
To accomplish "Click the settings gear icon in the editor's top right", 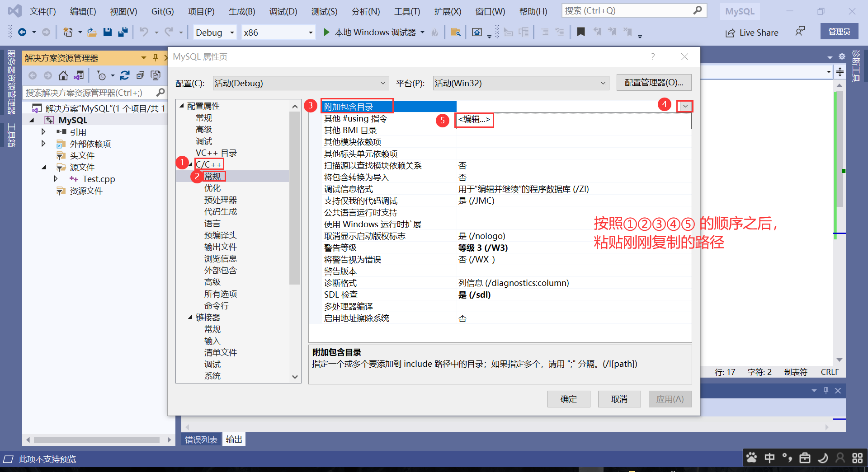I will click(842, 56).
